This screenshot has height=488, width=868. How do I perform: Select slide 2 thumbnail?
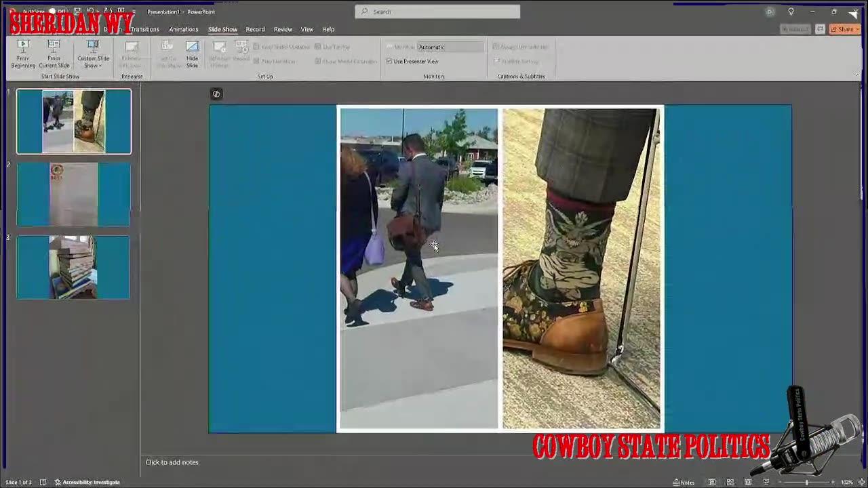pyautogui.click(x=73, y=194)
